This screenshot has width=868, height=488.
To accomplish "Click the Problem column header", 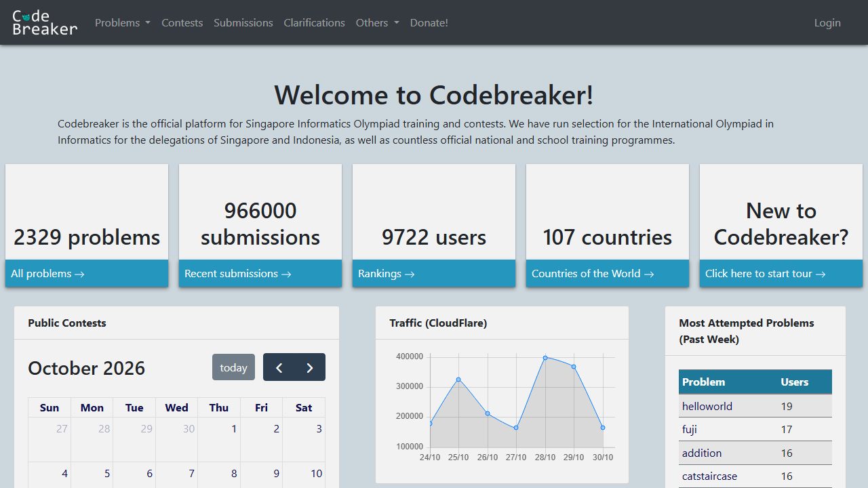I will 703,382.
